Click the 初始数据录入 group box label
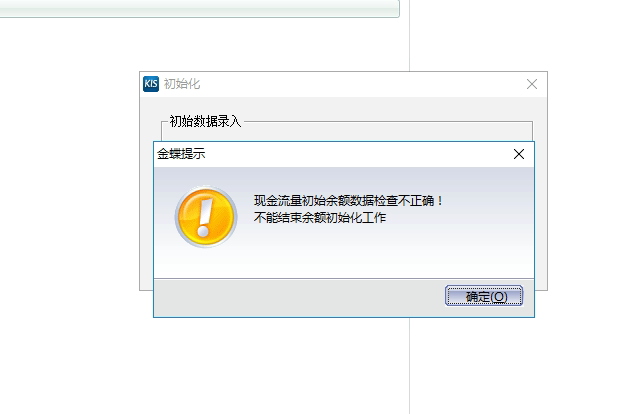This screenshot has width=633, height=414. [x=205, y=121]
